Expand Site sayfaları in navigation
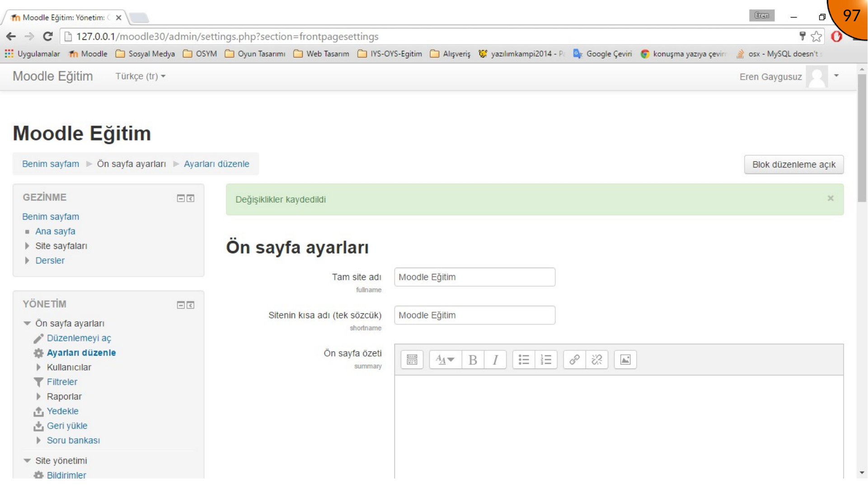The height and width of the screenshot is (488, 868). click(27, 246)
